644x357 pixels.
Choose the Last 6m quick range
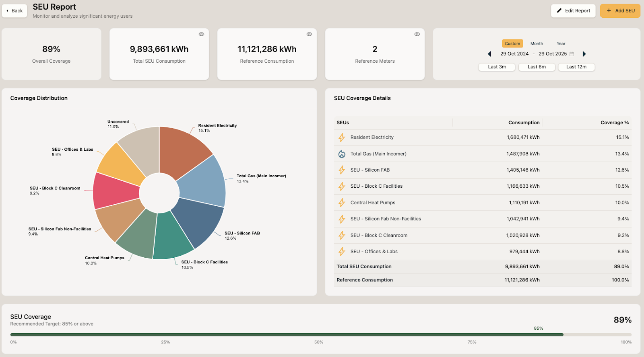537,67
